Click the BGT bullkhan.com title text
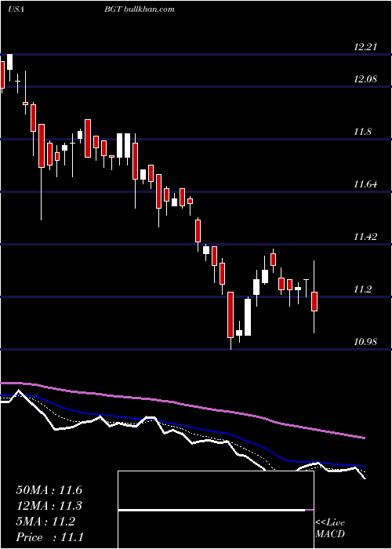The image size is (392, 549). tap(140, 9)
